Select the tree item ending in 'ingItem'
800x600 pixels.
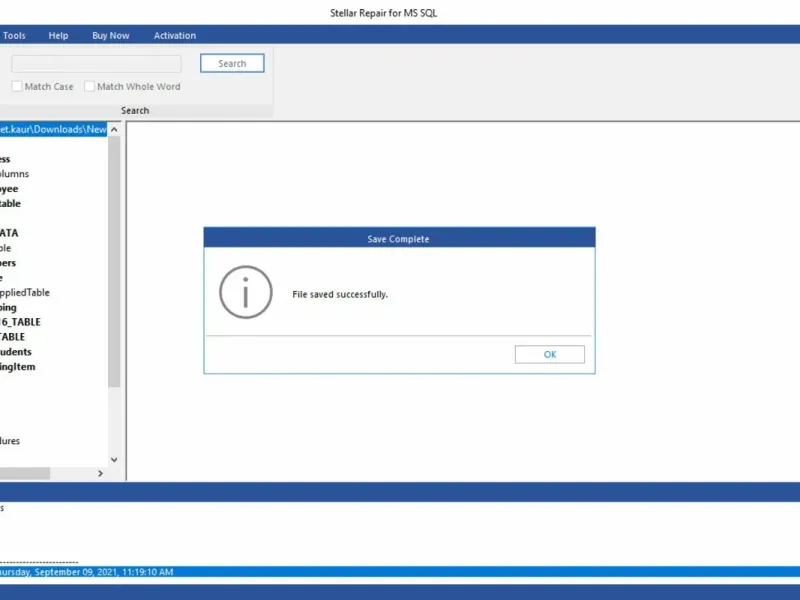click(18, 367)
